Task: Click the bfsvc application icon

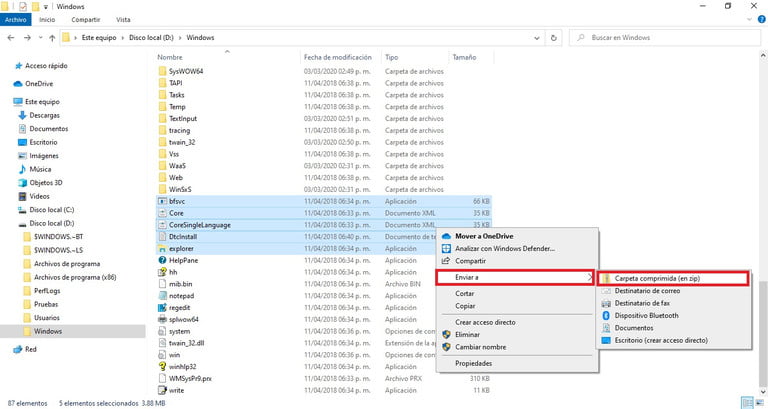Action: point(163,201)
